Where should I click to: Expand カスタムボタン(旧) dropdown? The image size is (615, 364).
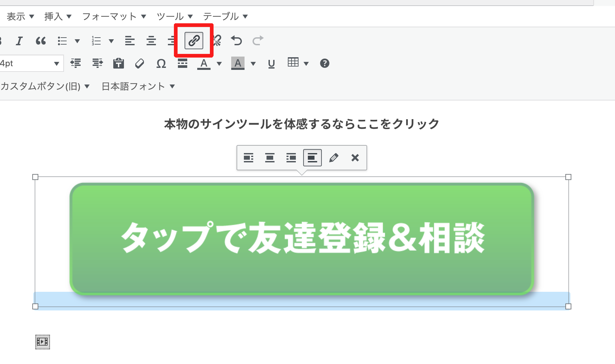tap(45, 87)
